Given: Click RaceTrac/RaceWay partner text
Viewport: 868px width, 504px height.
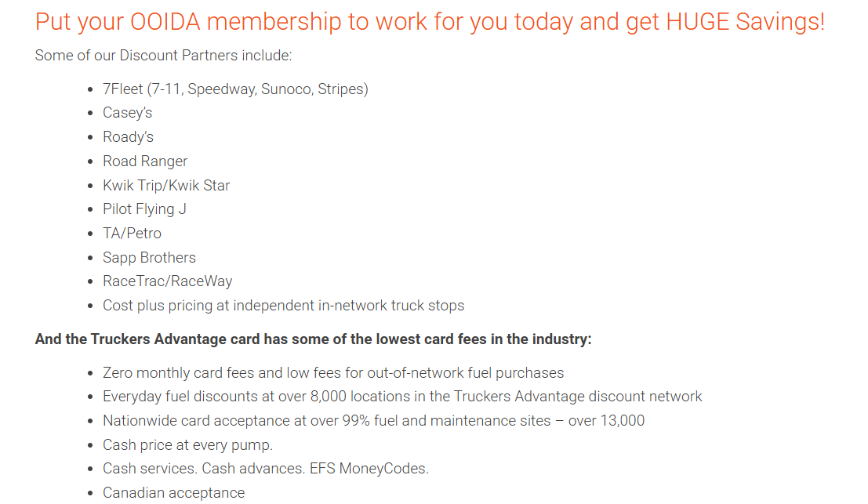Looking at the screenshot, I should point(167,281).
